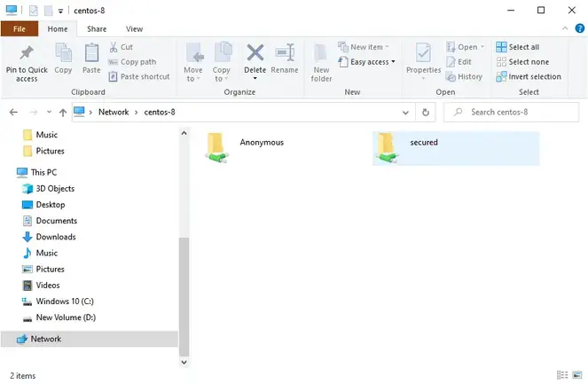Click the navigation pane scrollbar thumb
The height and width of the screenshot is (384, 588).
click(x=184, y=296)
